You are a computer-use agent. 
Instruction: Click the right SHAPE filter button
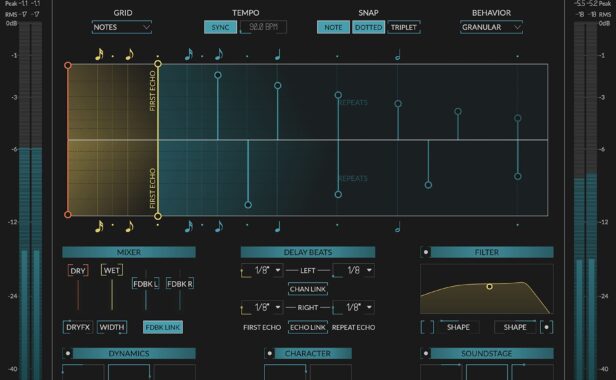(515, 327)
